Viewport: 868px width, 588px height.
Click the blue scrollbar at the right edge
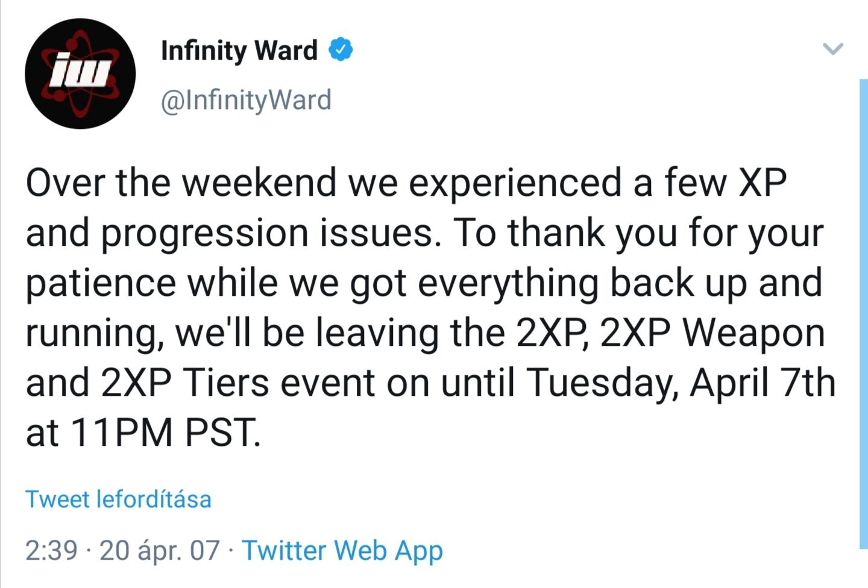pos(864,313)
